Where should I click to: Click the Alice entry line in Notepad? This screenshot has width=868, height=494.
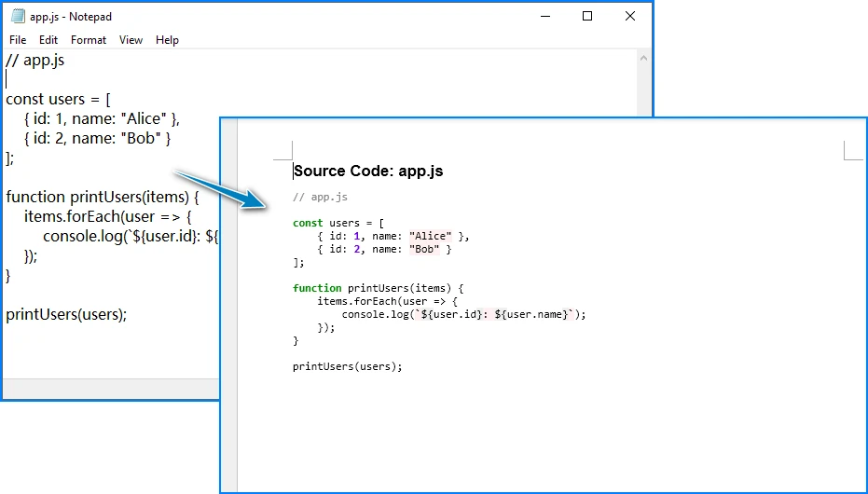(102, 118)
